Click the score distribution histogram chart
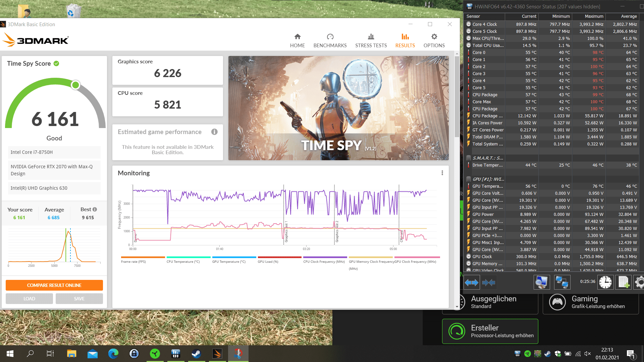Image resolution: width=644 pixels, height=362 pixels. [x=54, y=247]
